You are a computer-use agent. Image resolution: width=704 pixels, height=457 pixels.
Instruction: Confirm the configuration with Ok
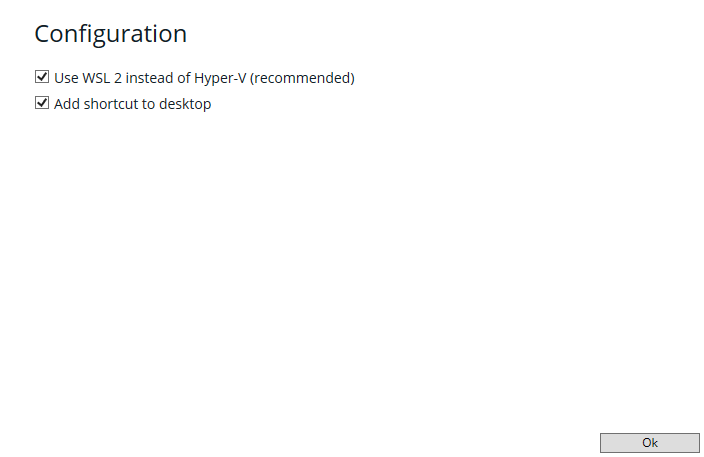(649, 442)
